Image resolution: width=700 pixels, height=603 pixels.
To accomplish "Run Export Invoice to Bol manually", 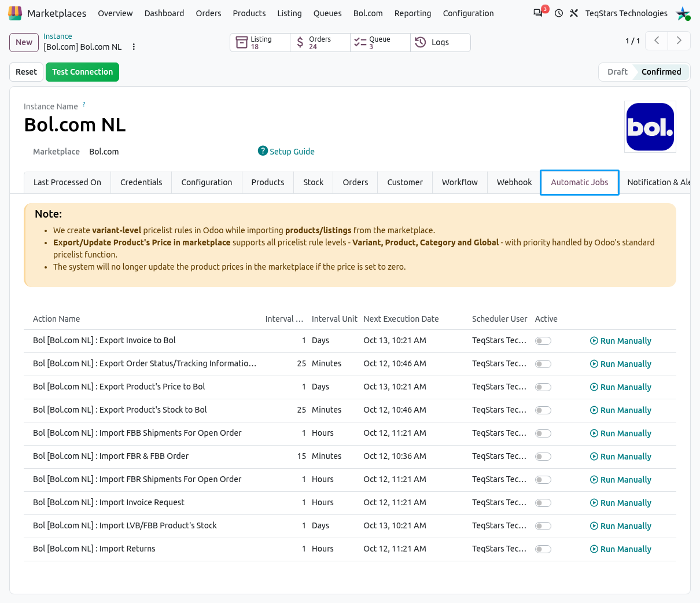I will [x=621, y=341].
